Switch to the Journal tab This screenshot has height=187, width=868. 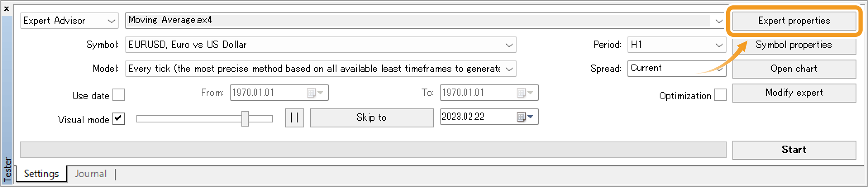click(x=91, y=174)
